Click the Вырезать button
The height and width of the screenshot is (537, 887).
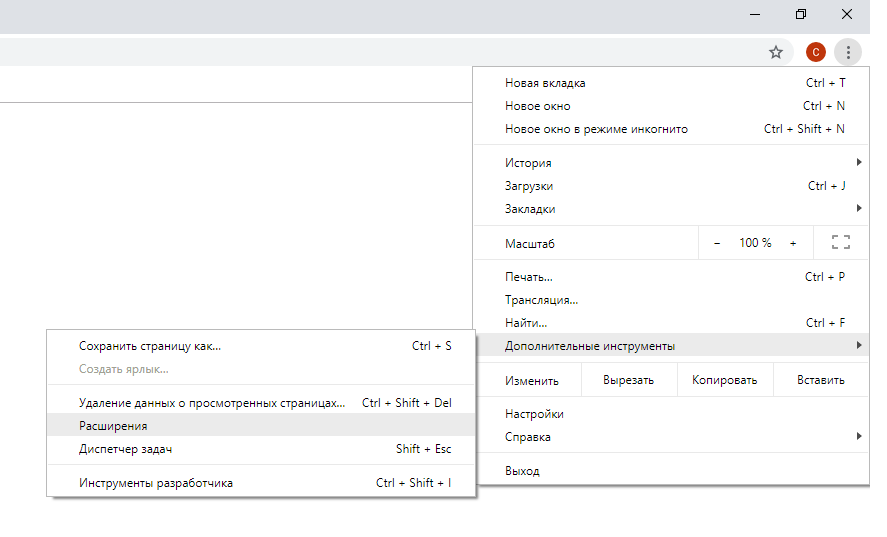coord(628,380)
